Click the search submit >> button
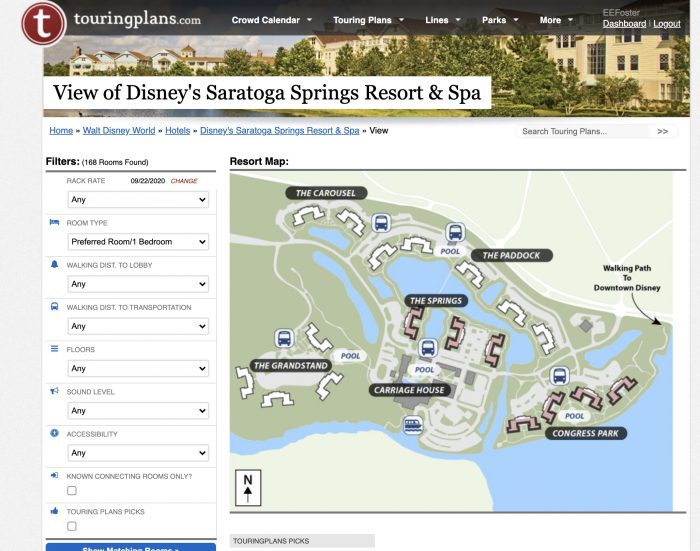 662,131
